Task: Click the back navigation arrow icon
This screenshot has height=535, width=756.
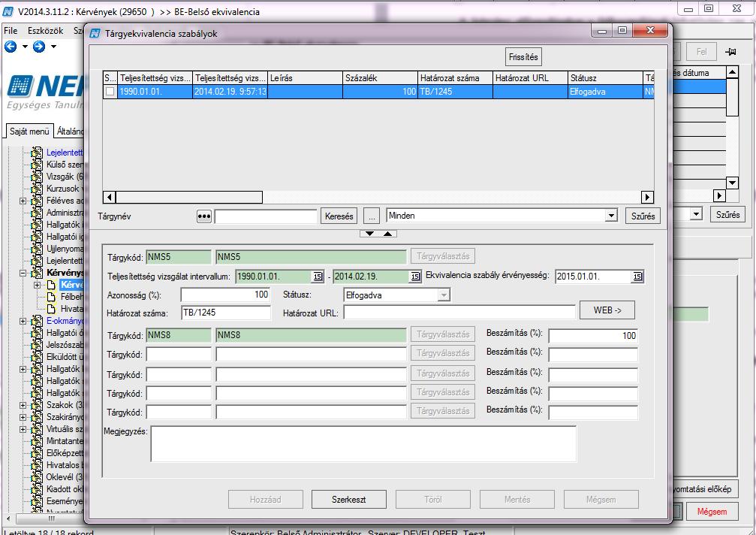Action: click(x=11, y=47)
